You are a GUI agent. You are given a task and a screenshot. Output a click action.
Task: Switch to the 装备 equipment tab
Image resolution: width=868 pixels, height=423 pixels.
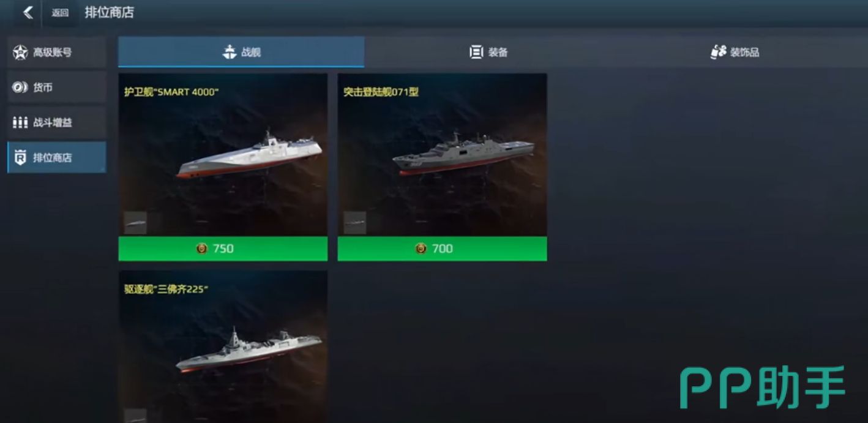point(488,52)
